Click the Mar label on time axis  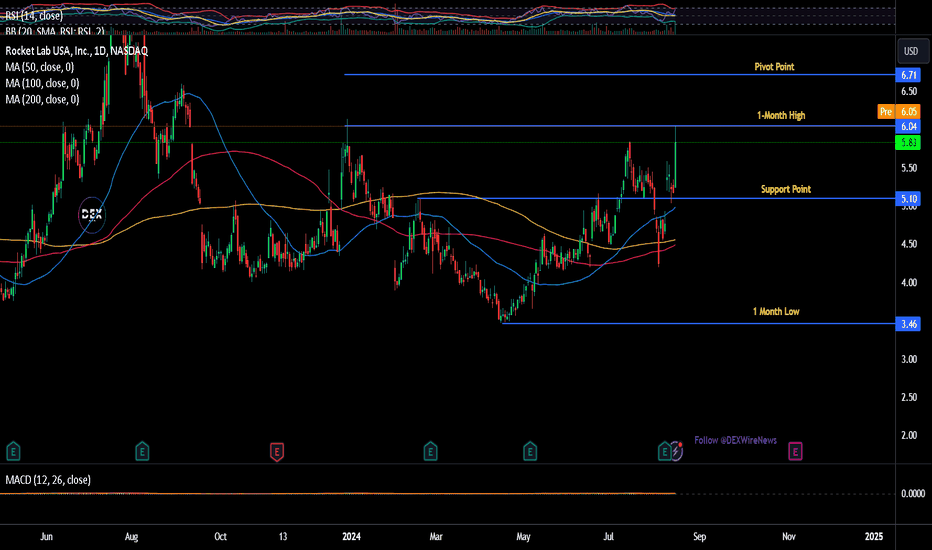(x=436, y=536)
